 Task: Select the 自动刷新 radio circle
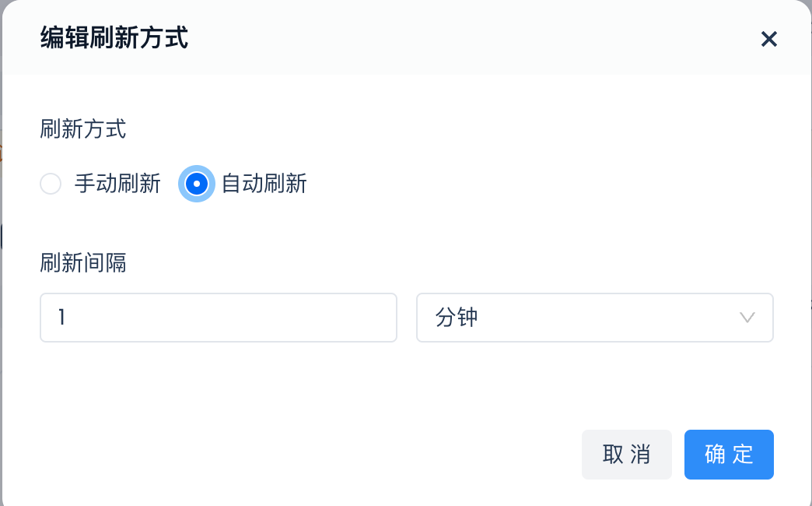[x=197, y=184]
